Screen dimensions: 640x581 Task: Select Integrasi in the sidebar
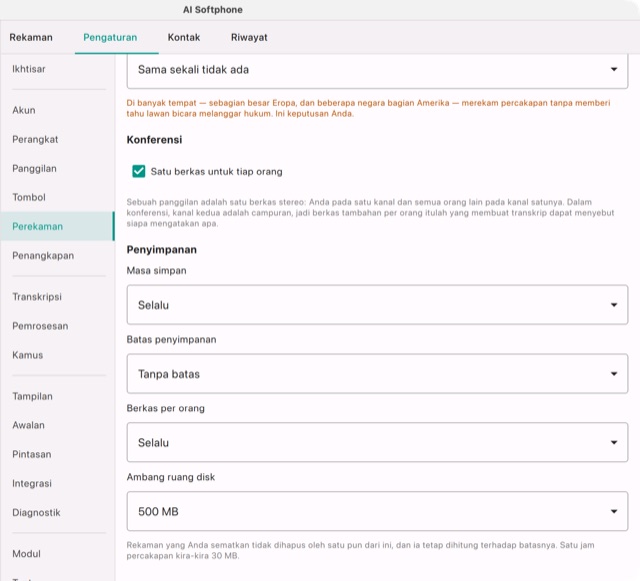coord(58,484)
